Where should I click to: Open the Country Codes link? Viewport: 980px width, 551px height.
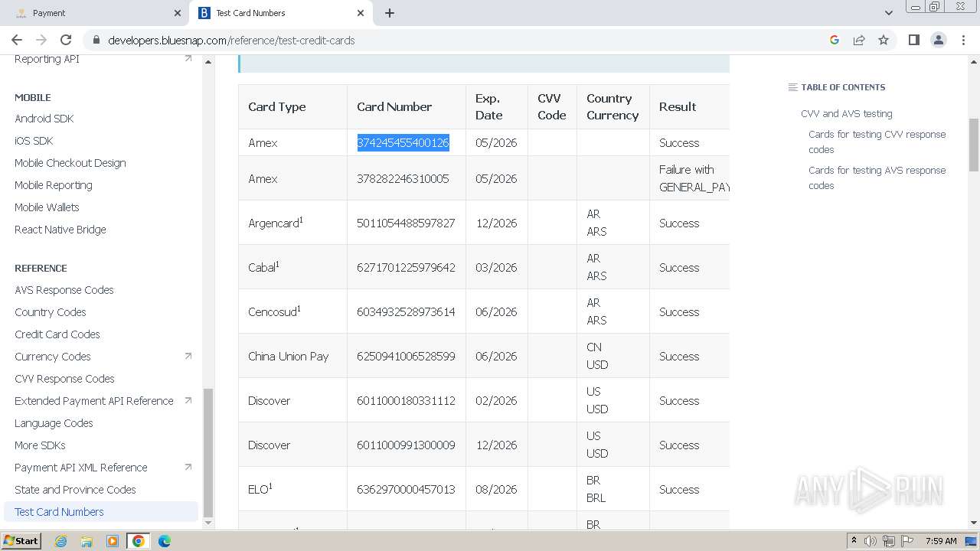[51, 312]
